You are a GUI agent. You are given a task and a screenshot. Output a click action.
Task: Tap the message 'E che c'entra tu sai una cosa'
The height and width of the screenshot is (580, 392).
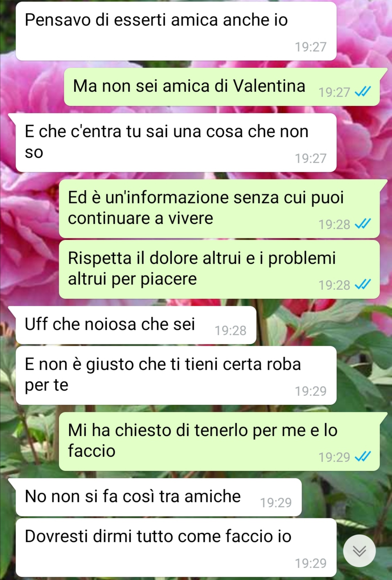(176, 142)
